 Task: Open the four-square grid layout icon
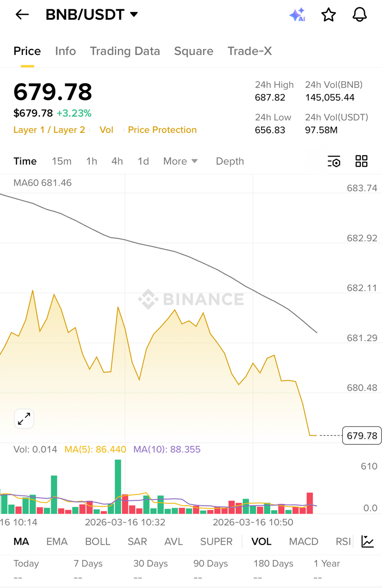coord(361,161)
